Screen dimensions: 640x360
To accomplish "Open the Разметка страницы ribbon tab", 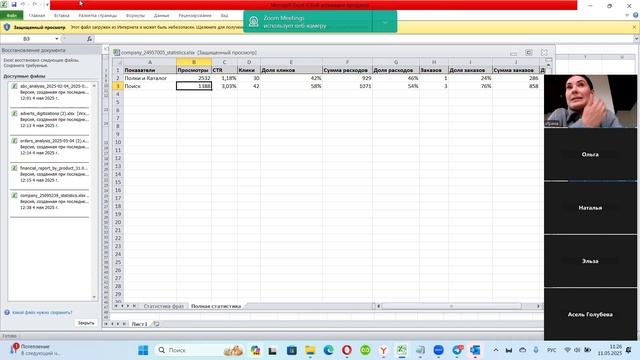I will click(x=98, y=16).
